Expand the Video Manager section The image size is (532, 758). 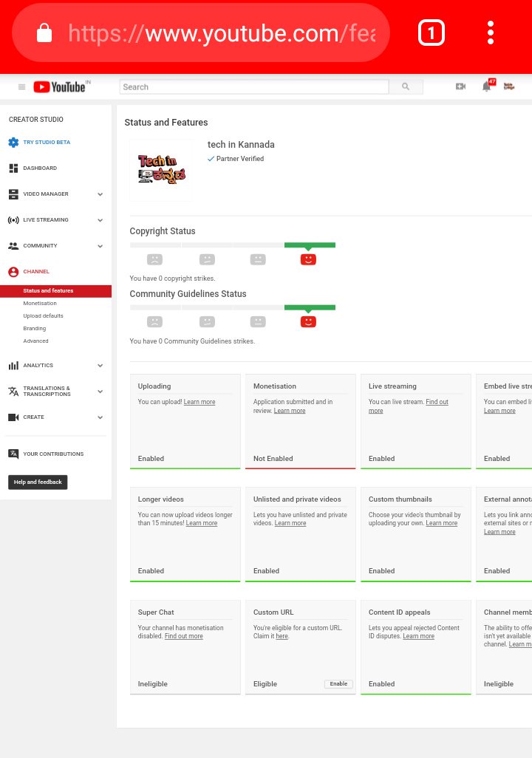click(x=100, y=194)
